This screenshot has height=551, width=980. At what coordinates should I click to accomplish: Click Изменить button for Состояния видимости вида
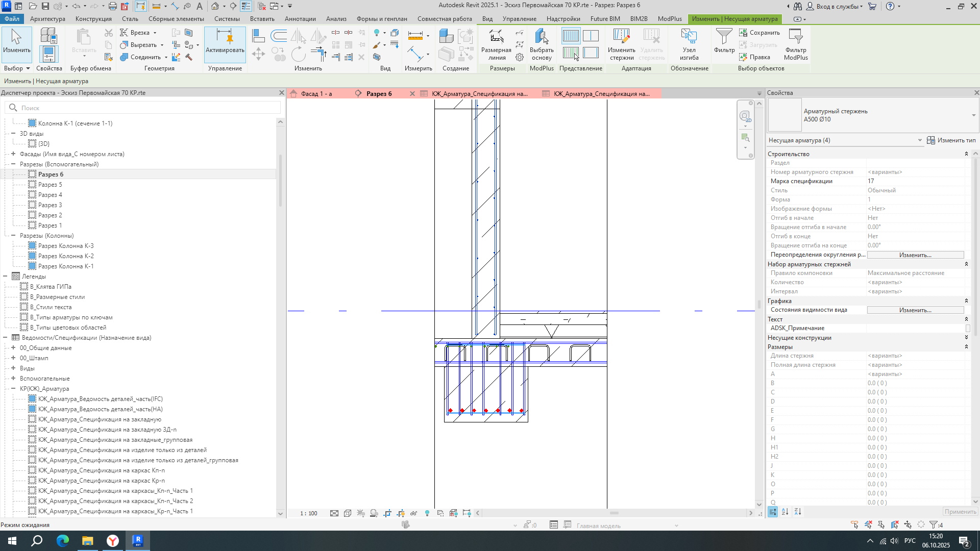[915, 310]
